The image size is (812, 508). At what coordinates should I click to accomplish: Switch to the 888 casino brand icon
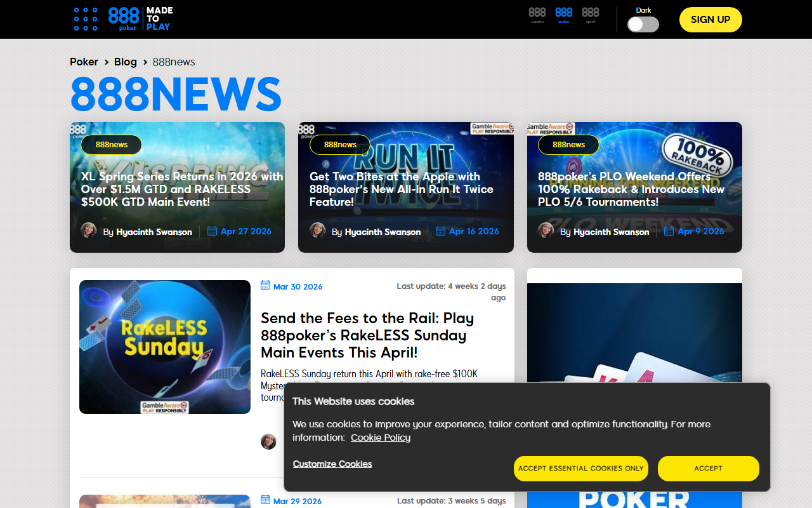pos(537,15)
